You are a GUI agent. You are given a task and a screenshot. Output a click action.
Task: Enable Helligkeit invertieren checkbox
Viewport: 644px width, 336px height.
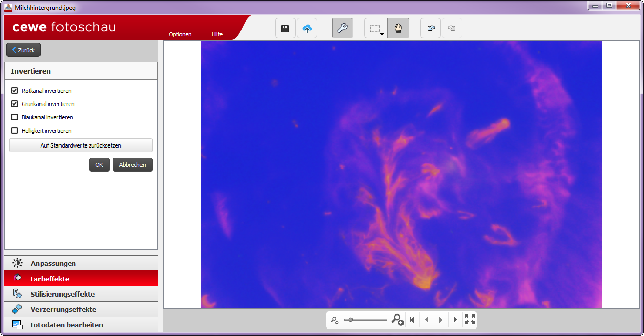click(x=15, y=131)
